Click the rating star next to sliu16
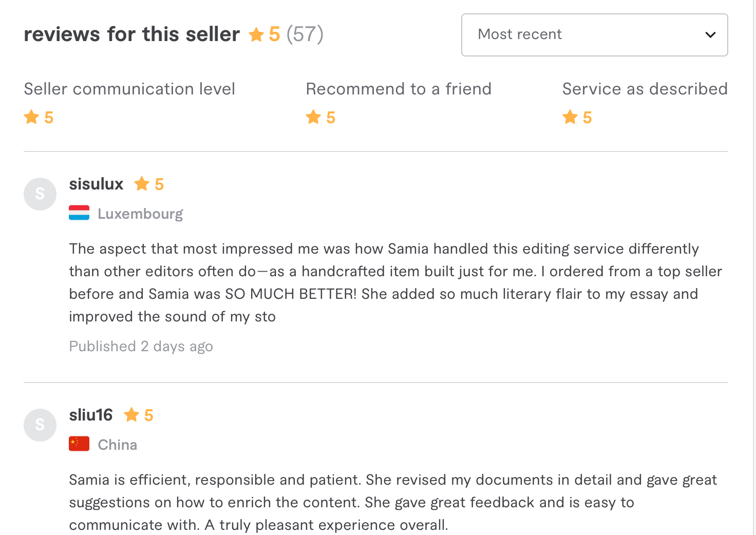Viewport: 756px width, 535px height. pyautogui.click(x=131, y=415)
